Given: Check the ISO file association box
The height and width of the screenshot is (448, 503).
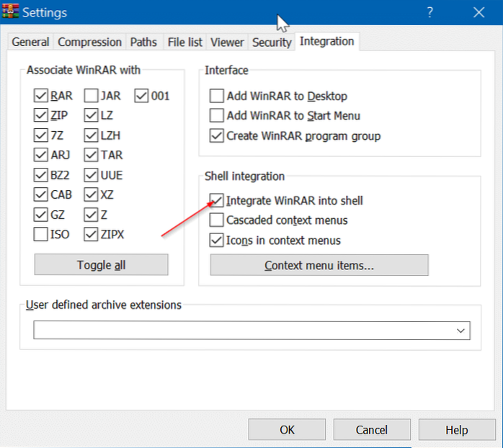Looking at the screenshot, I should [x=41, y=234].
